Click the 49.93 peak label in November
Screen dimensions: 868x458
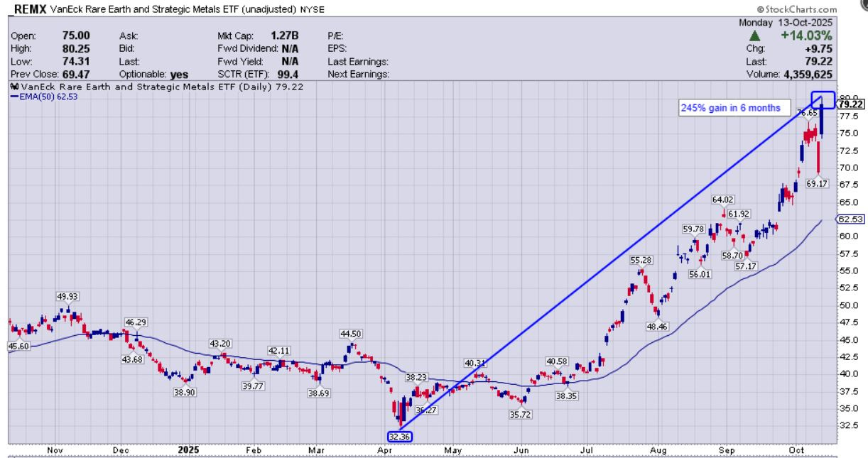(x=70, y=296)
